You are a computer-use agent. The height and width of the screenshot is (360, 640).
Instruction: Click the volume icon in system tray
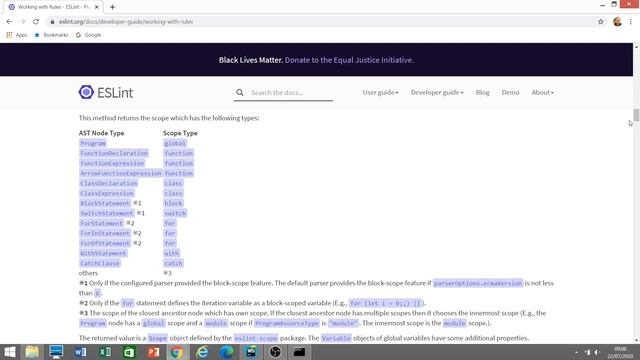pos(597,352)
